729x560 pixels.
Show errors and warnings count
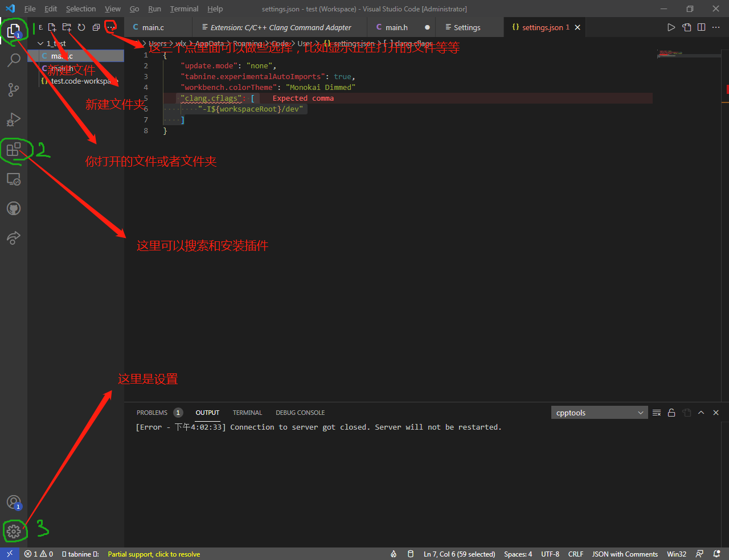(39, 554)
